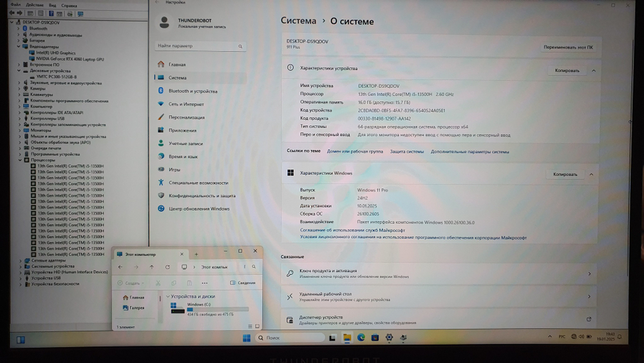Viewport: 644px width, 363px height.
Task: Click the Найти параметр search field in Settings
Action: 200,46
